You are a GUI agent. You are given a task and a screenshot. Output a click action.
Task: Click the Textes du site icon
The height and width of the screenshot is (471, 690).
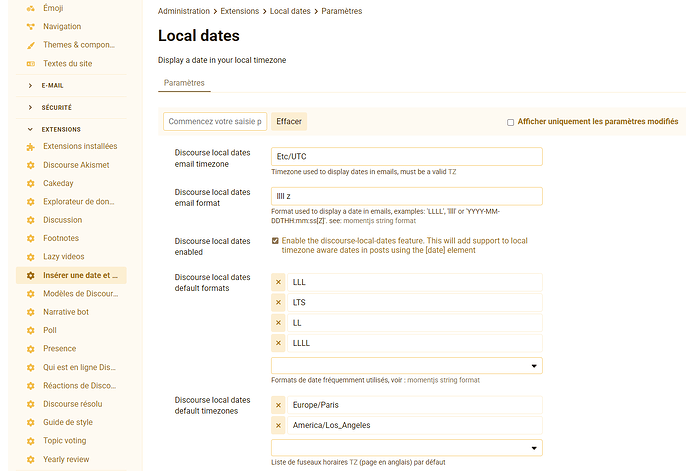(30, 63)
